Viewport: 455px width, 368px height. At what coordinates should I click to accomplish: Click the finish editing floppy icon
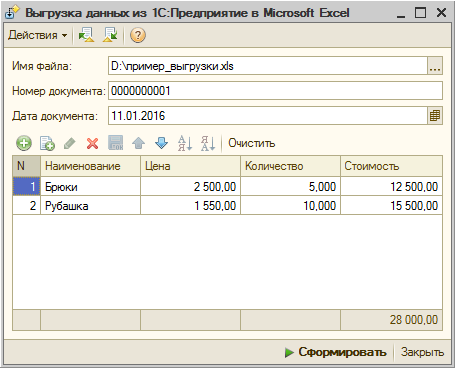tap(116, 143)
